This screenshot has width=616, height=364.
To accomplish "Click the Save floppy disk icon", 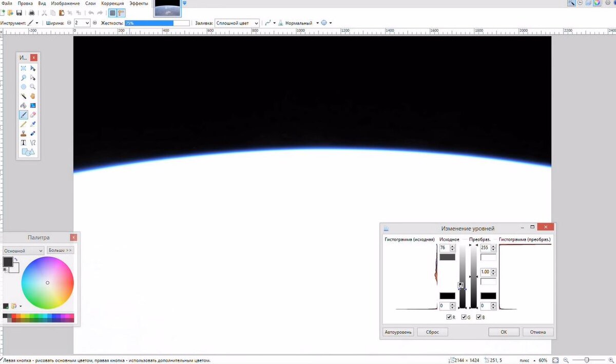I will pos(19,12).
